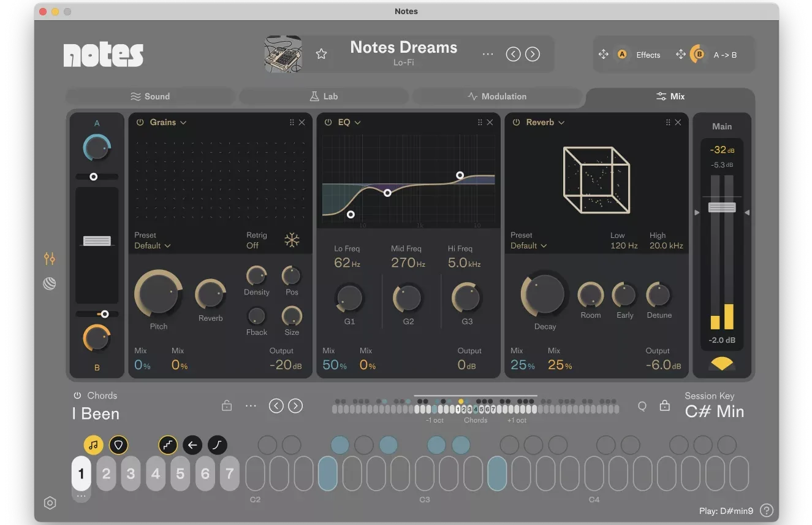812x525 pixels.
Task: Open the Modulation tab
Action: pyautogui.click(x=498, y=96)
